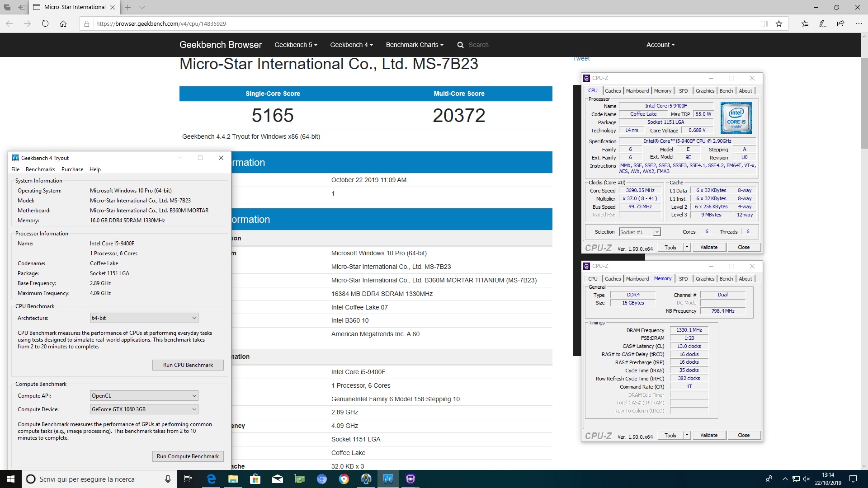Viewport: 868px width, 488px height.
Task: Reload the page with the refresh icon
Action: pyautogui.click(x=45, y=23)
